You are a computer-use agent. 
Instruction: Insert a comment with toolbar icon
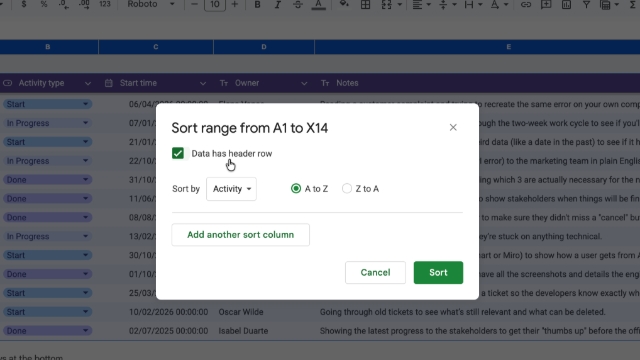coord(546,4)
